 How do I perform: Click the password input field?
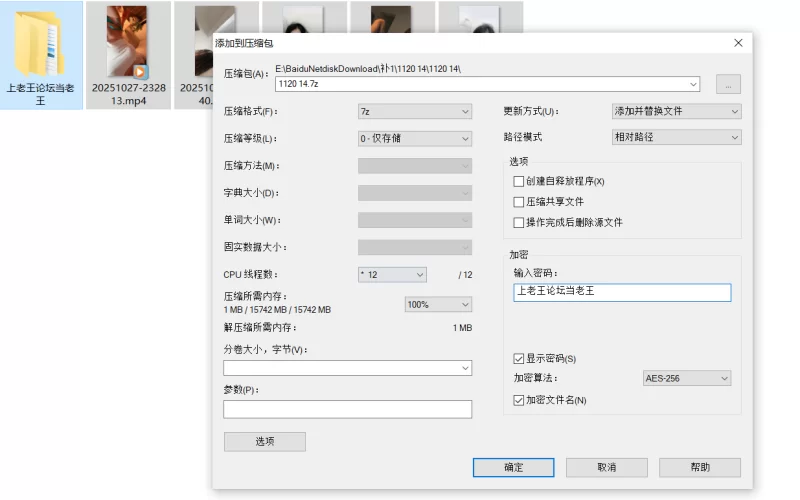(x=622, y=292)
